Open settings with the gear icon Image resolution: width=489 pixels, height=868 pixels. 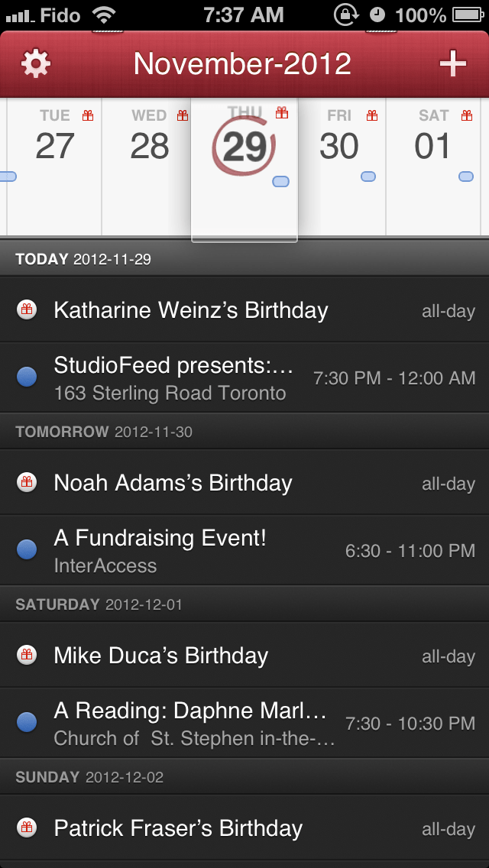coord(36,64)
